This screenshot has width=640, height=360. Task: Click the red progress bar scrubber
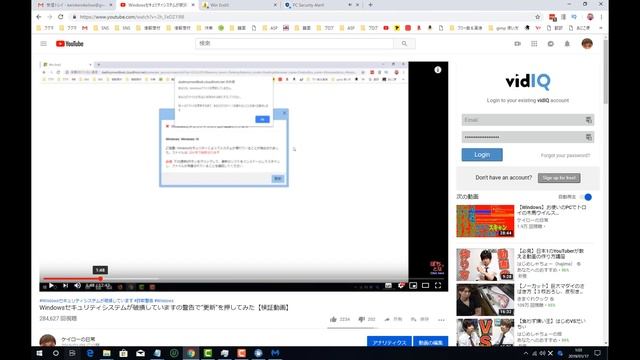(100, 279)
